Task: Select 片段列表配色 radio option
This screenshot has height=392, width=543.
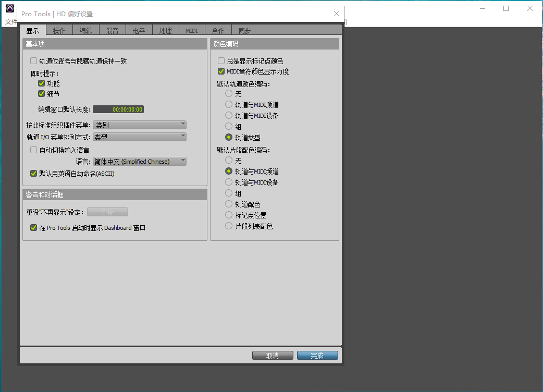Action: [229, 226]
